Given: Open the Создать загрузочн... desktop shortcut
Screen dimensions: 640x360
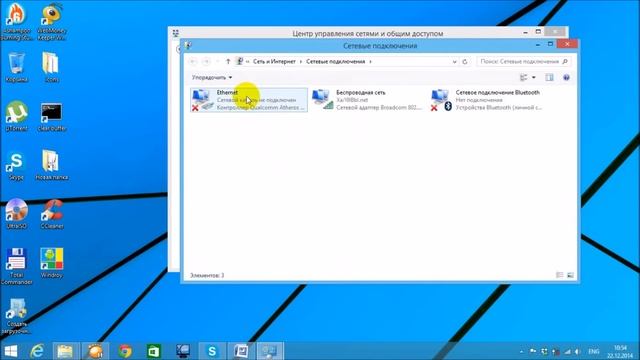Looking at the screenshot, I should point(16,316).
